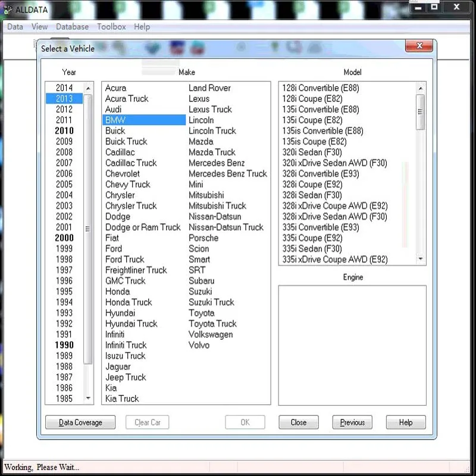
Task: Select year 2010
Action: (64, 130)
